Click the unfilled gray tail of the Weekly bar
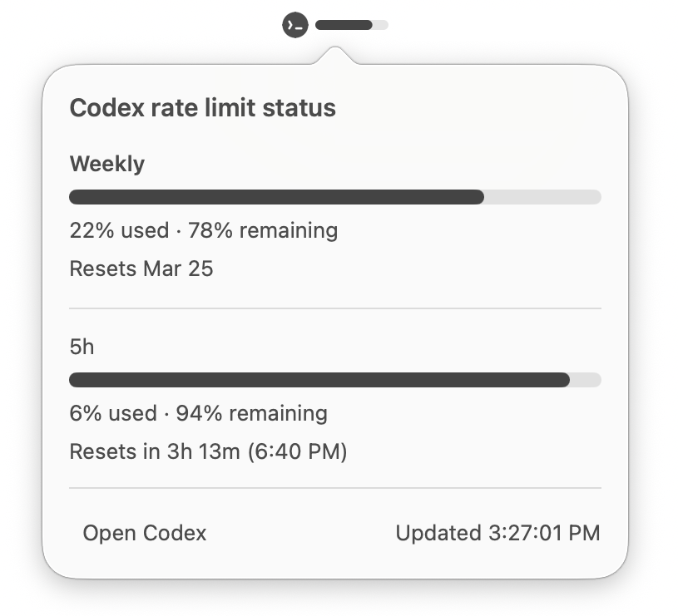 pos(541,197)
